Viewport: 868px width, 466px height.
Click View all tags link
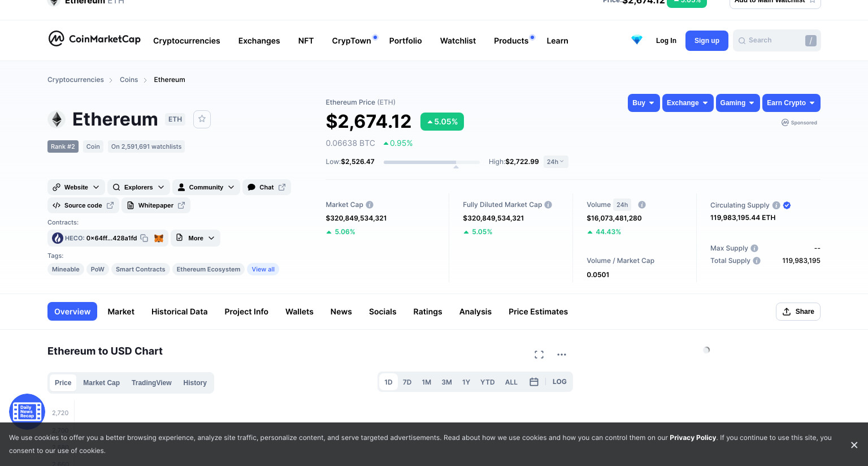263,269
